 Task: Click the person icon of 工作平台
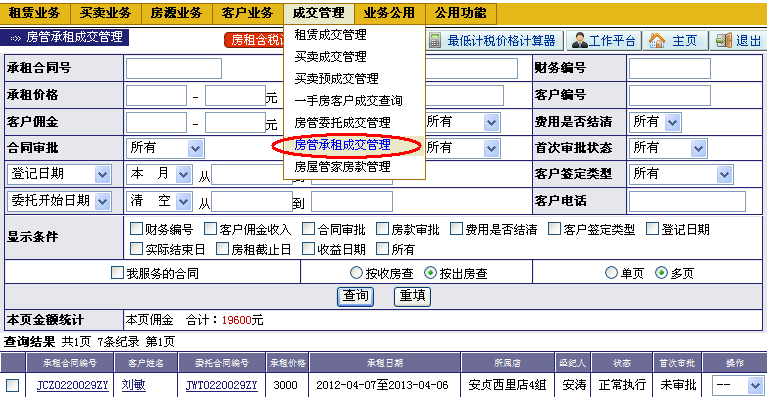tap(580, 41)
